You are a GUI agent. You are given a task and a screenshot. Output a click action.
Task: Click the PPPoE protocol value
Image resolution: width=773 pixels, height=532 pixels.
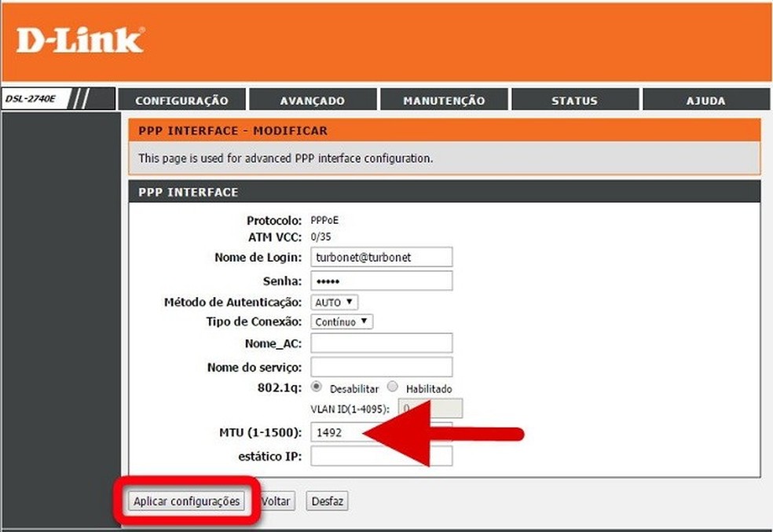pos(324,220)
